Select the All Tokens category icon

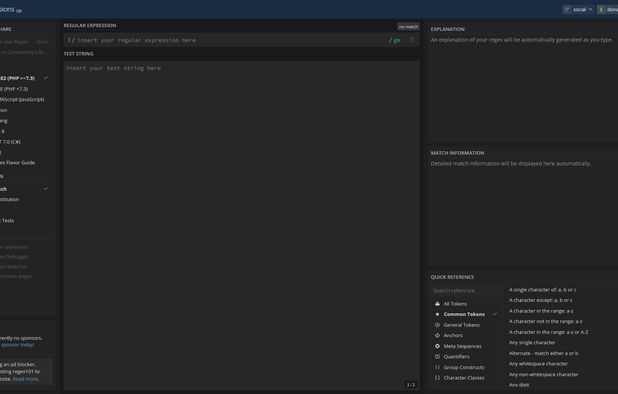(x=437, y=304)
